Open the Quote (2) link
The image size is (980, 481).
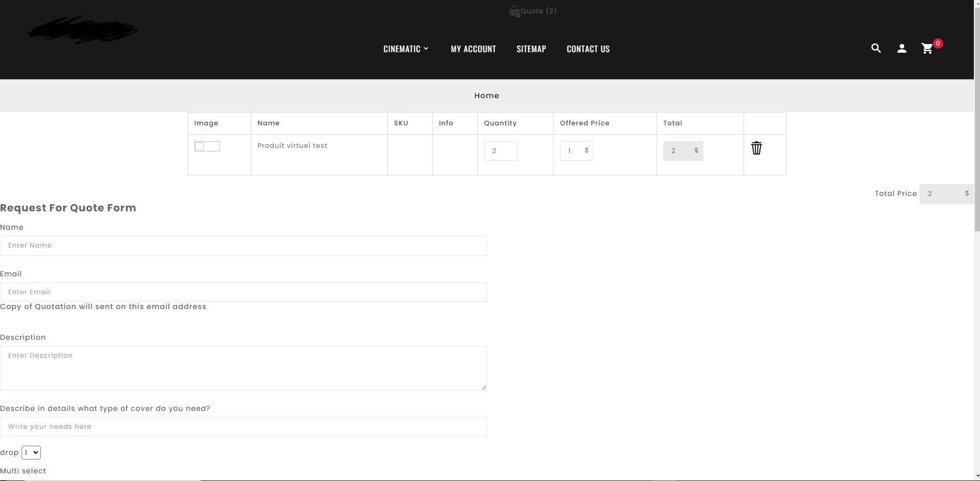538,11
